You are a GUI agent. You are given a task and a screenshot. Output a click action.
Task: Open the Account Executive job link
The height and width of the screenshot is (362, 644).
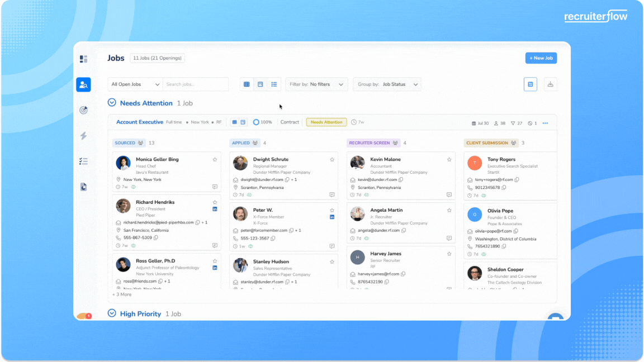tap(140, 122)
